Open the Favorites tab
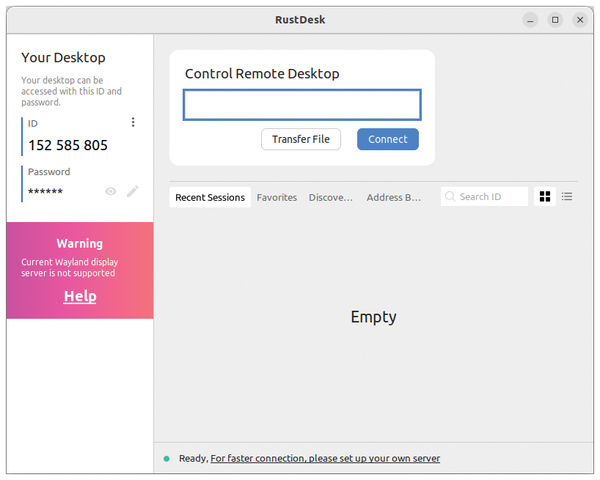The image size is (600, 480). click(x=277, y=197)
